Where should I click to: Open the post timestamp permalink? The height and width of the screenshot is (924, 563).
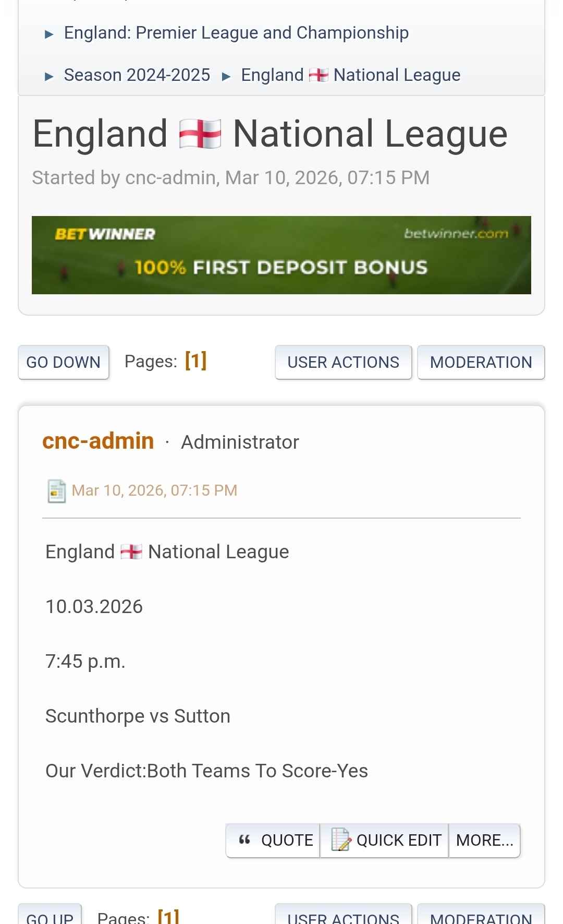(154, 490)
